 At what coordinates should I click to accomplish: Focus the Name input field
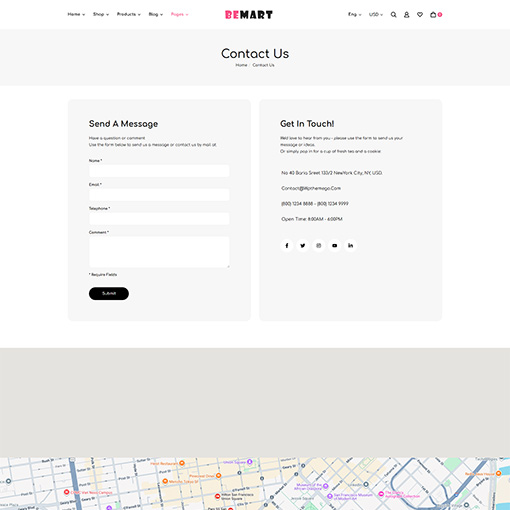pos(159,171)
